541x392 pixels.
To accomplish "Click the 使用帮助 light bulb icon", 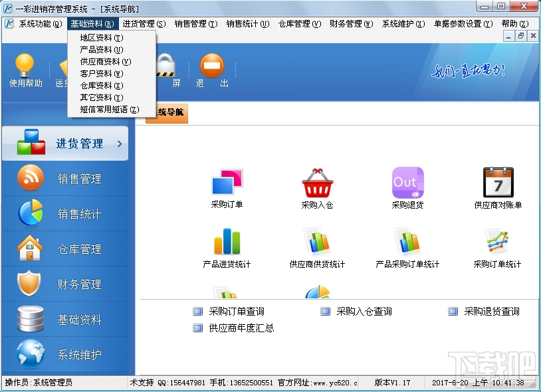I will coord(25,66).
